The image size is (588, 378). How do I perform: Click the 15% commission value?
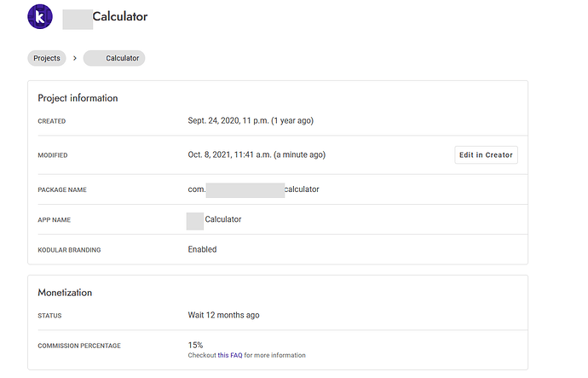click(x=195, y=345)
